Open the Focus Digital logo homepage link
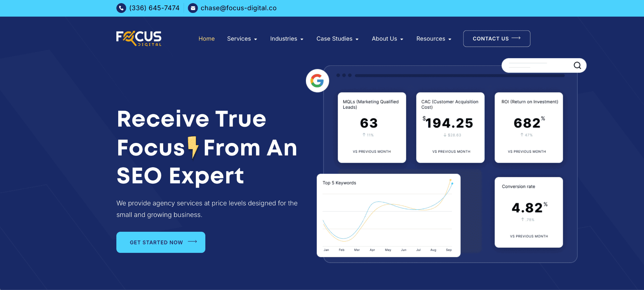Image resolution: width=644 pixels, height=290 pixels. pyautogui.click(x=139, y=38)
